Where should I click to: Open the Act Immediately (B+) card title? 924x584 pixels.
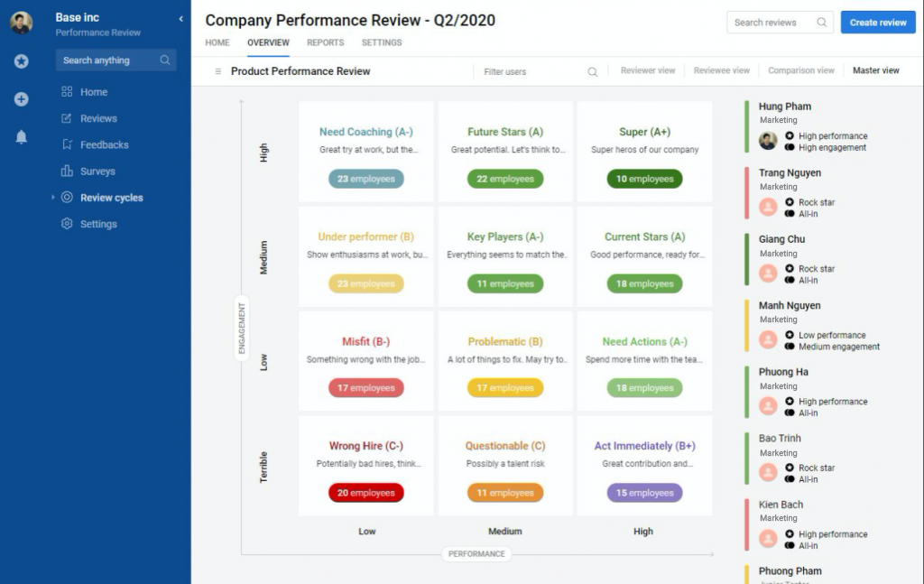[644, 446]
